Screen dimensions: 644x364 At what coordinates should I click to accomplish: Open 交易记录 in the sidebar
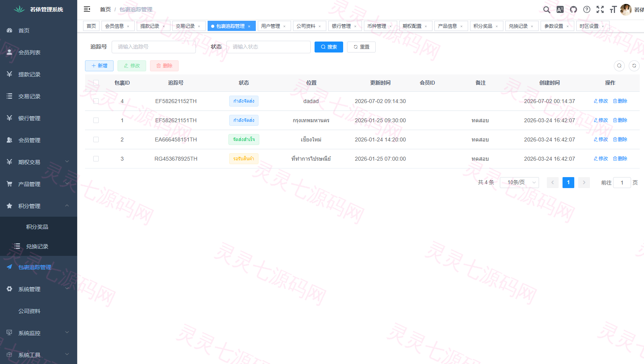38,96
